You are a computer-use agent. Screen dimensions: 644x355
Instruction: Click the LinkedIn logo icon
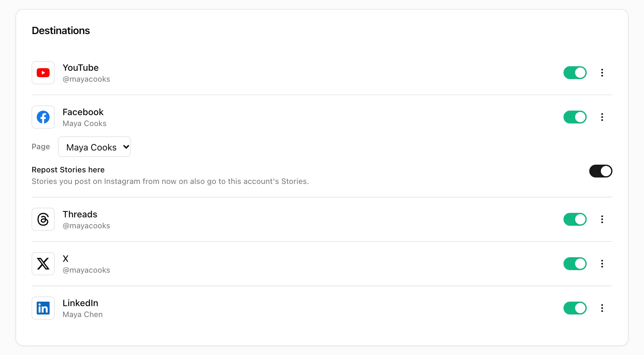click(x=43, y=308)
